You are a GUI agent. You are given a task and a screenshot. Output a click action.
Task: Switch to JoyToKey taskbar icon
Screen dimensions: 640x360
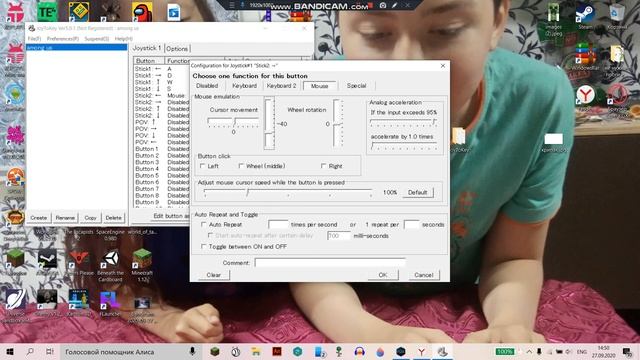point(442,351)
